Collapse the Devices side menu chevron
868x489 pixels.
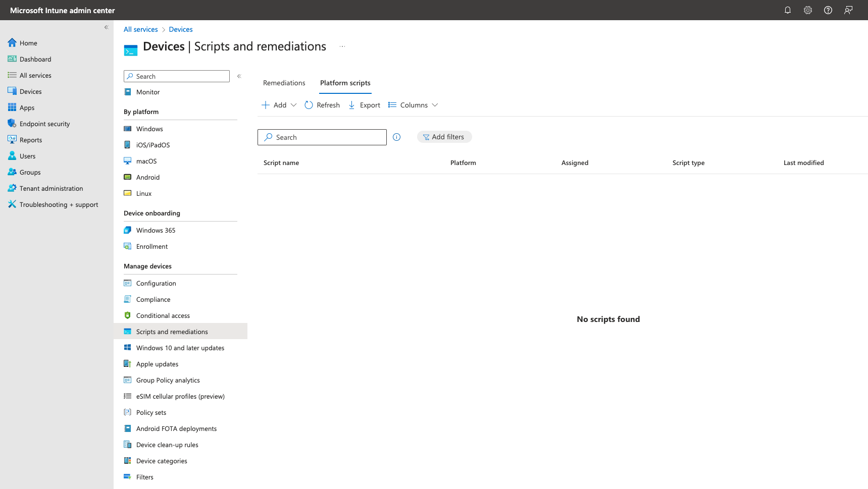click(x=239, y=76)
